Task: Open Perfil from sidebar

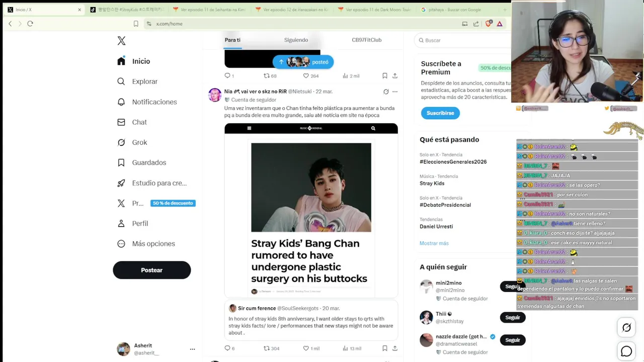Action: coord(133,223)
